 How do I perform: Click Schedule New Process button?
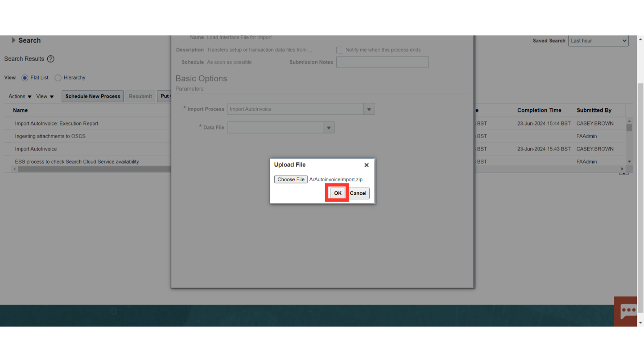93,96
